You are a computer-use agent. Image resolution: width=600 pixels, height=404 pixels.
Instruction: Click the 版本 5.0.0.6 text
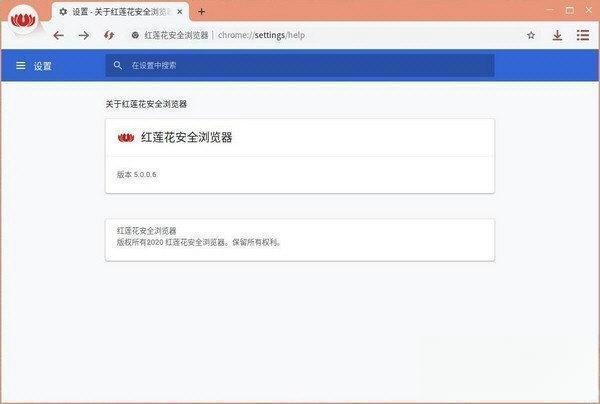137,175
